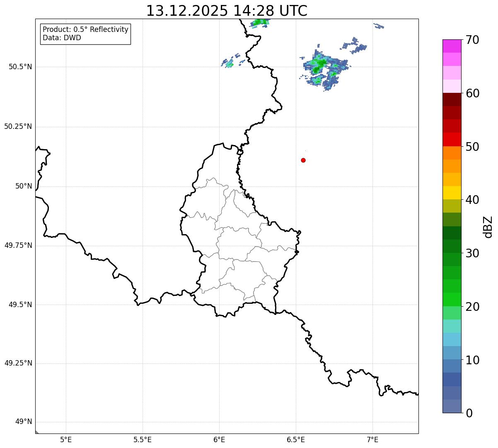The image size is (498, 448).
Task: Click the 49.25°N latitude axis label
Action: click(18, 363)
